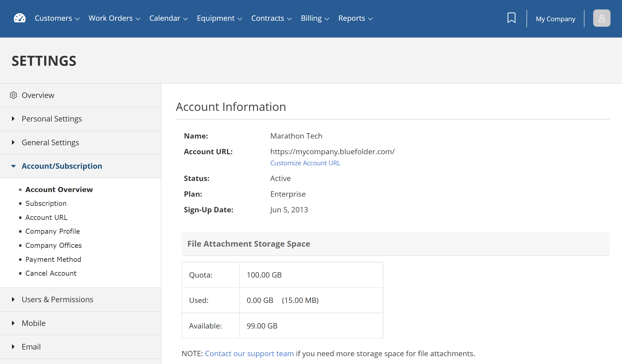622x364 pixels.
Task: Click My Company in header
Action: [x=555, y=19]
